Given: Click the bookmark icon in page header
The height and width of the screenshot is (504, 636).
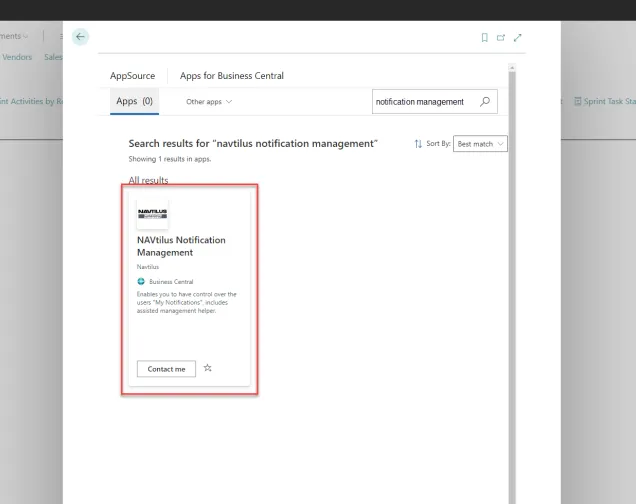Looking at the screenshot, I should 484,38.
